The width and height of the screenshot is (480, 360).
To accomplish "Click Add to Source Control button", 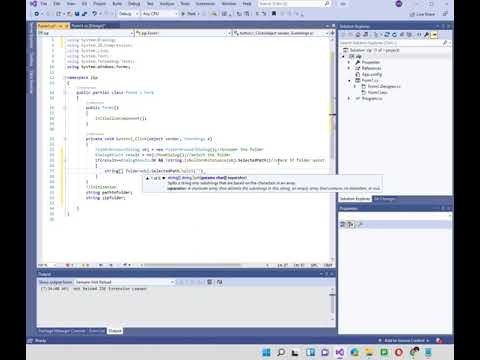I will pyautogui.click(x=404, y=340).
